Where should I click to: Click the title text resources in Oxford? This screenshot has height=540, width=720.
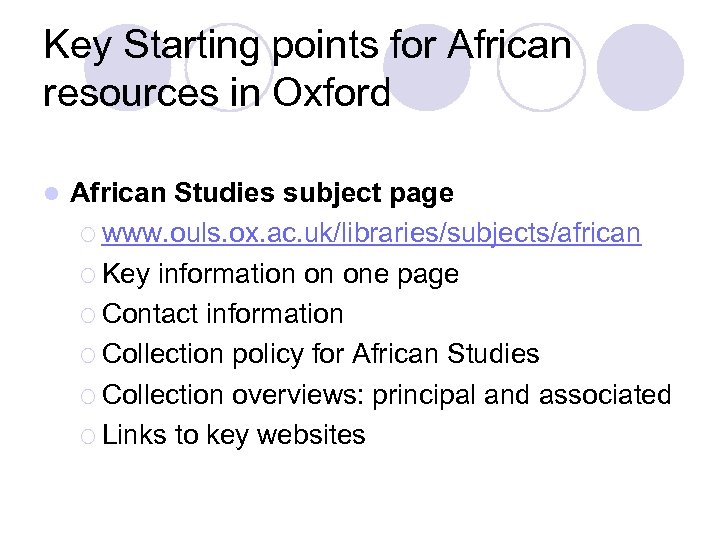tap(217, 93)
